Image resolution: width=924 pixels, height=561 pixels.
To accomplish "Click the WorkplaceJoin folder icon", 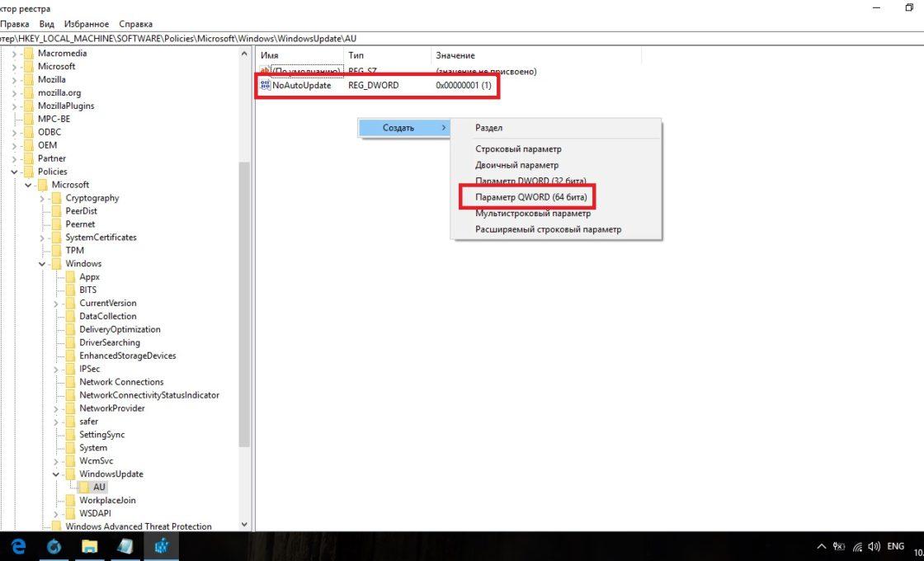I will pyautogui.click(x=70, y=500).
